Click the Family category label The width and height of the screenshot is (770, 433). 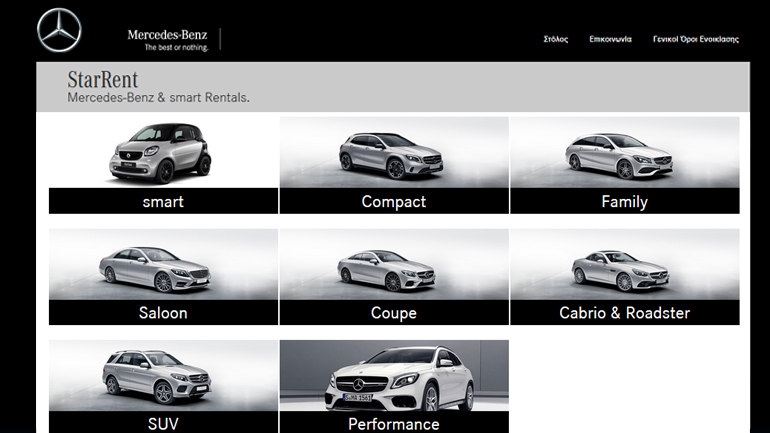(x=625, y=201)
